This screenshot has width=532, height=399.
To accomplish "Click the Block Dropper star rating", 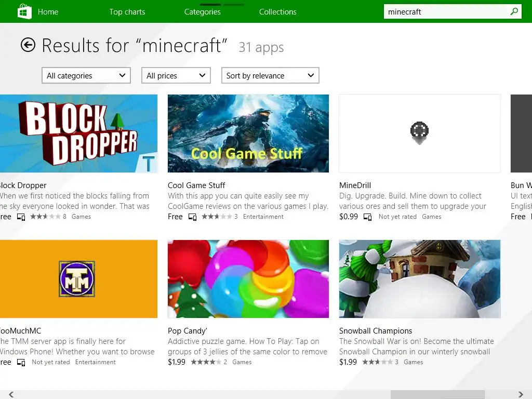I will (x=46, y=217).
